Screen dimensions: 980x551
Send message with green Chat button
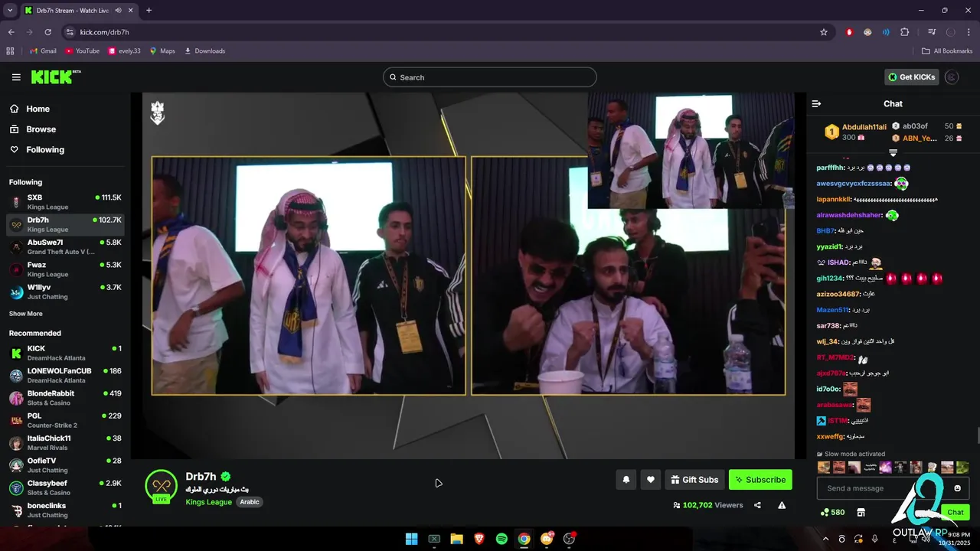click(x=955, y=512)
